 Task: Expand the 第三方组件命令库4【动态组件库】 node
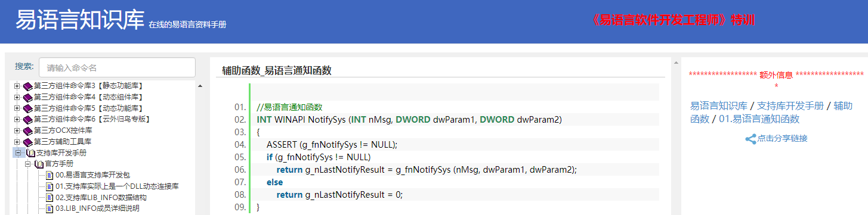click(x=17, y=97)
